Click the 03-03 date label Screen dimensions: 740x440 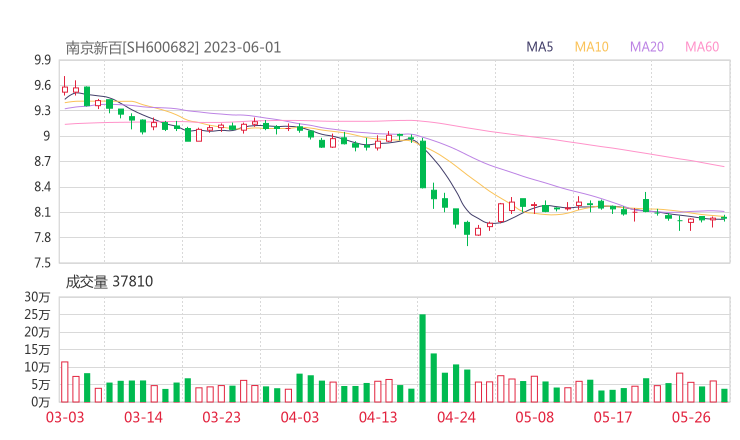click(65, 417)
